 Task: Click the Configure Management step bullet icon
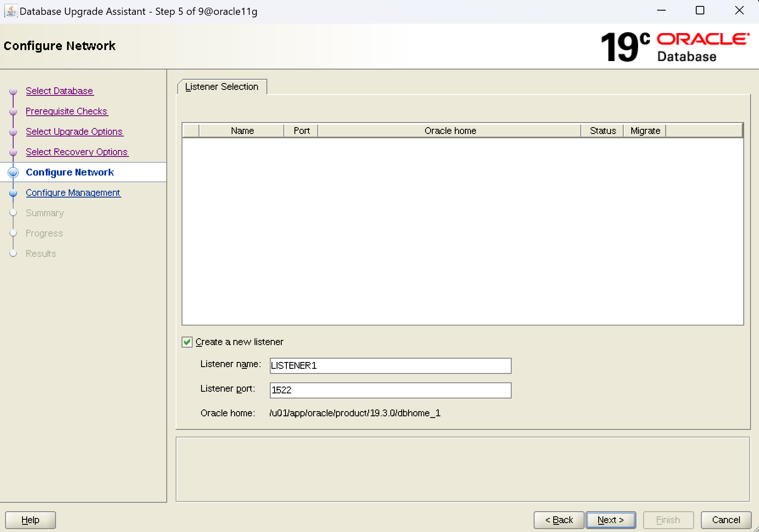[x=13, y=193]
